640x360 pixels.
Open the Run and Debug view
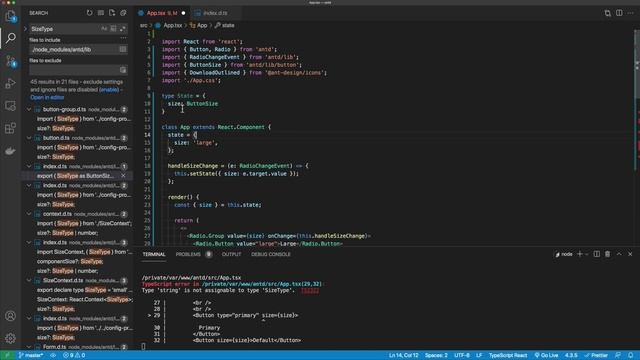[x=11, y=83]
